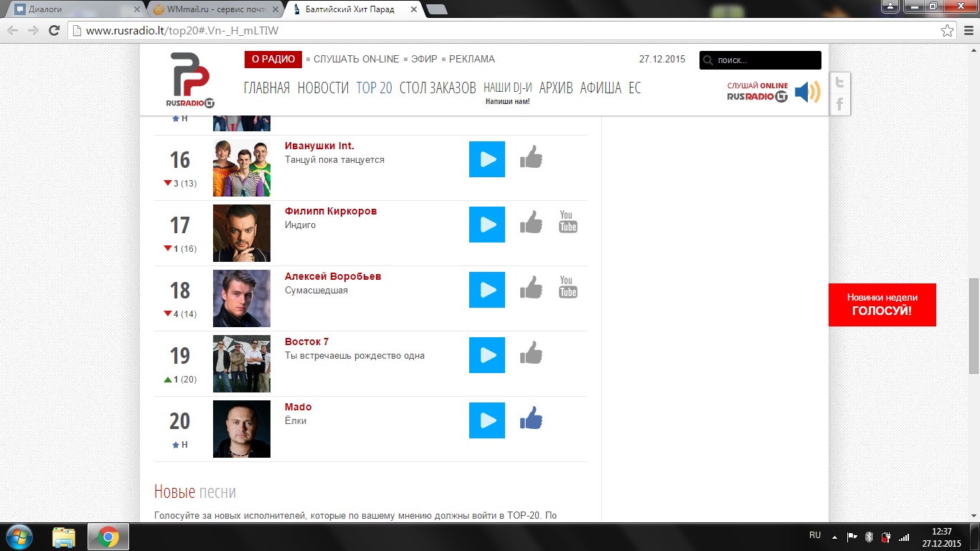Play Филипп Киркоров song Индиго
The height and width of the screenshot is (551, 980).
coord(487,225)
